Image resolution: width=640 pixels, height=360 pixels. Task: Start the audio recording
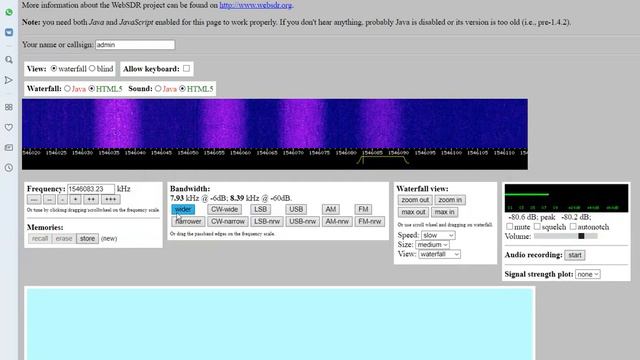[575, 255]
